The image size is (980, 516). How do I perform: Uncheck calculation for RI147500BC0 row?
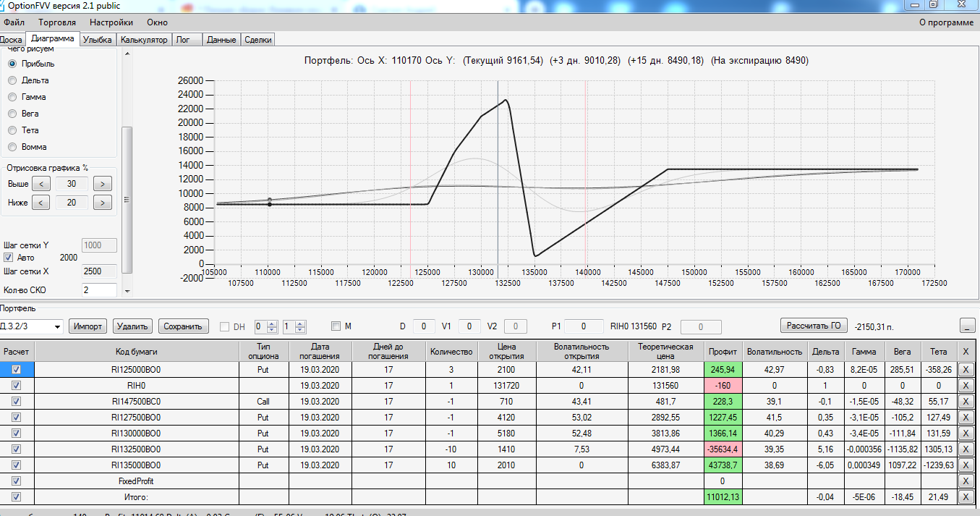point(17,402)
